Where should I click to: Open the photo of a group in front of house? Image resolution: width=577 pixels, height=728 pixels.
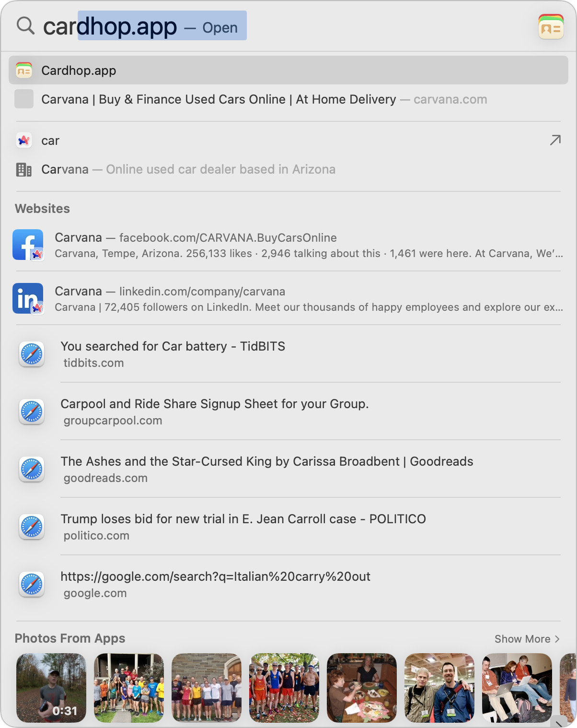tap(129, 688)
